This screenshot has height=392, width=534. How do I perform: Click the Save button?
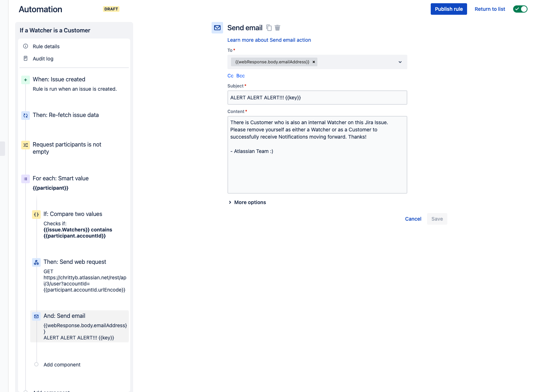tap(437, 219)
